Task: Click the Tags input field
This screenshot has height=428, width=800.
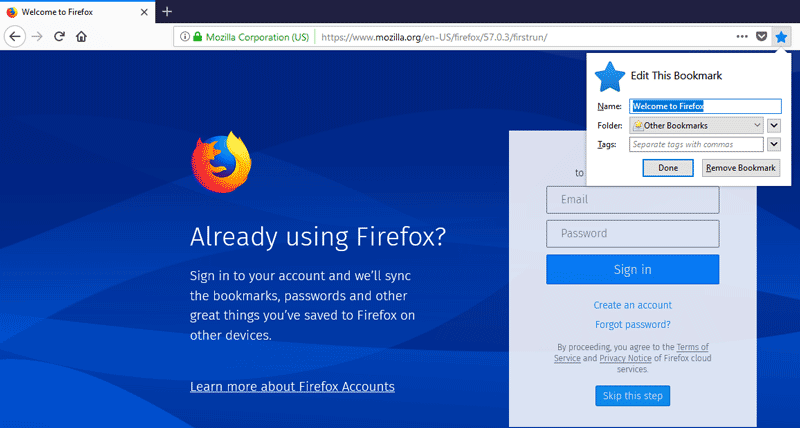Action: pos(696,144)
